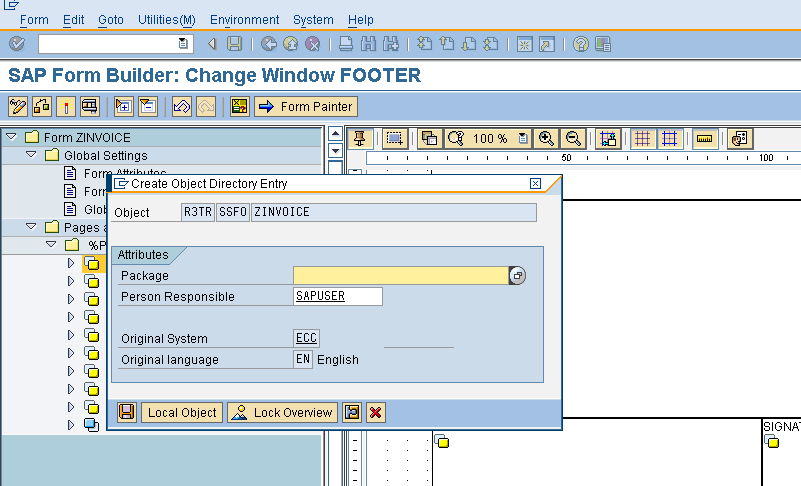The image size is (801, 486).
Task: Click the Help question mark icon
Action: (581, 44)
